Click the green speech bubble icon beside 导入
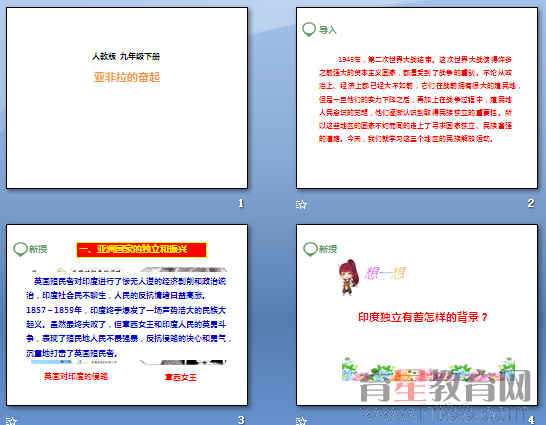The width and height of the screenshot is (546, 425). point(309,30)
